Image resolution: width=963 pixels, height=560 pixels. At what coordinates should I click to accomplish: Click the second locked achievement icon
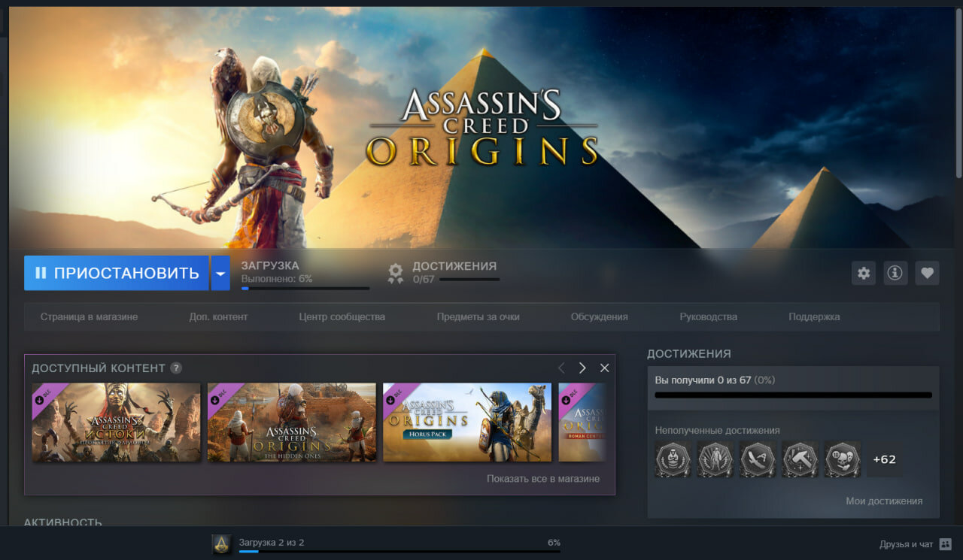[715, 459]
